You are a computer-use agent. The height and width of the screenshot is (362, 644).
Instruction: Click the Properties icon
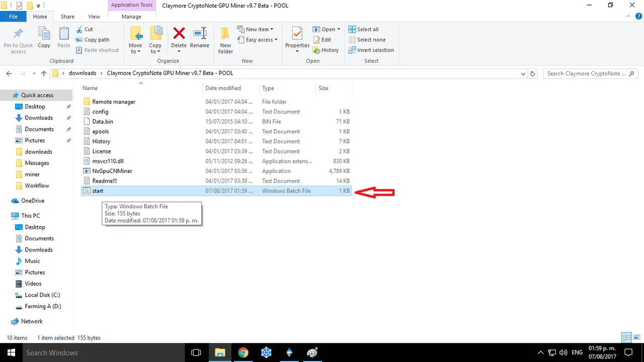click(297, 34)
